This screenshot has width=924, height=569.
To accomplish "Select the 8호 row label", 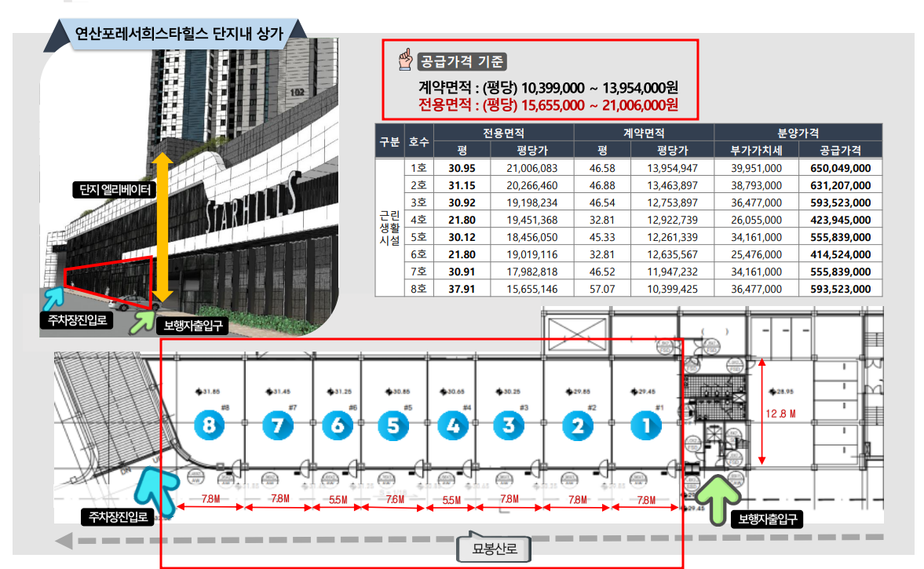I will click(419, 290).
